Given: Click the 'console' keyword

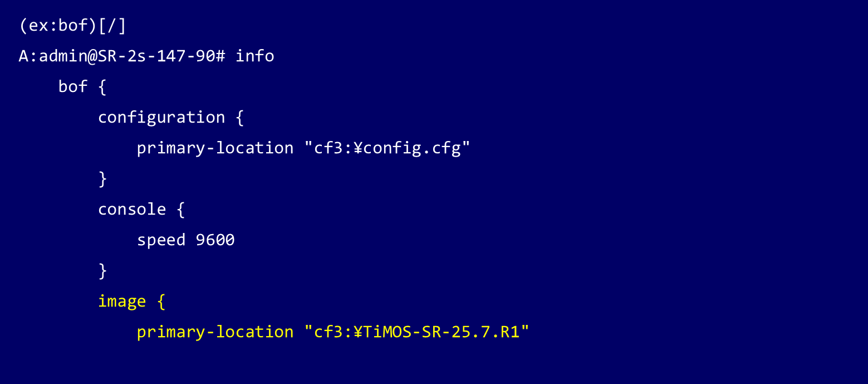Looking at the screenshot, I should [132, 210].
